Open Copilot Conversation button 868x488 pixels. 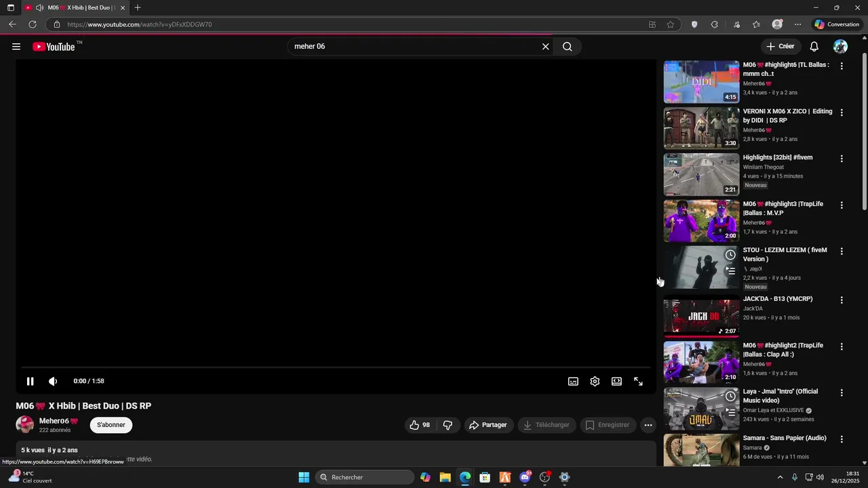[837, 24]
